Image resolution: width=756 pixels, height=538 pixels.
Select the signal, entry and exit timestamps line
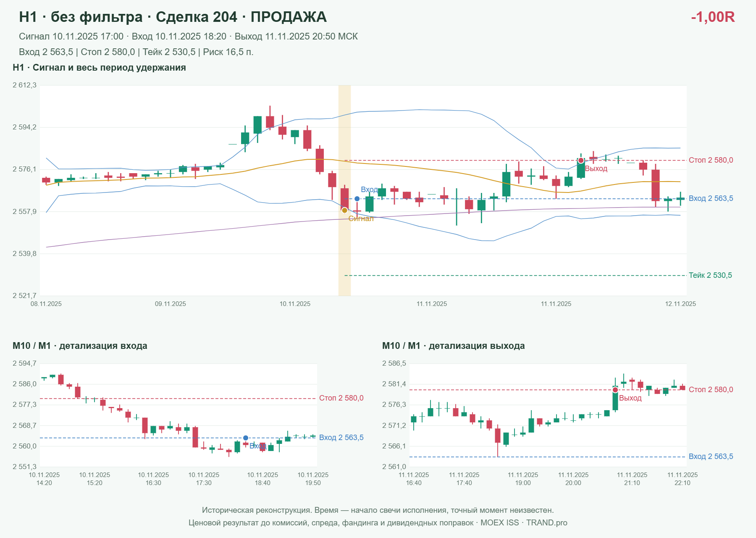(x=188, y=37)
